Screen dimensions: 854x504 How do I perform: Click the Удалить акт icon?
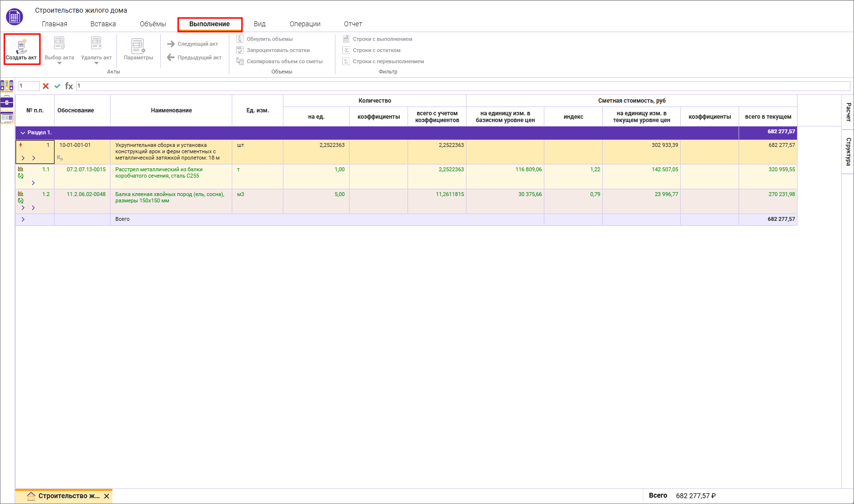[x=96, y=44]
